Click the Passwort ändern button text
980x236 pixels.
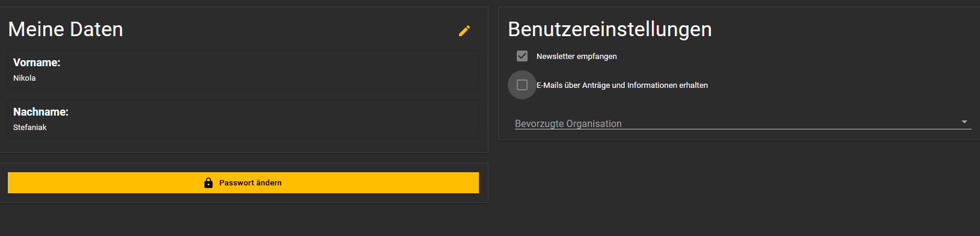(x=251, y=182)
